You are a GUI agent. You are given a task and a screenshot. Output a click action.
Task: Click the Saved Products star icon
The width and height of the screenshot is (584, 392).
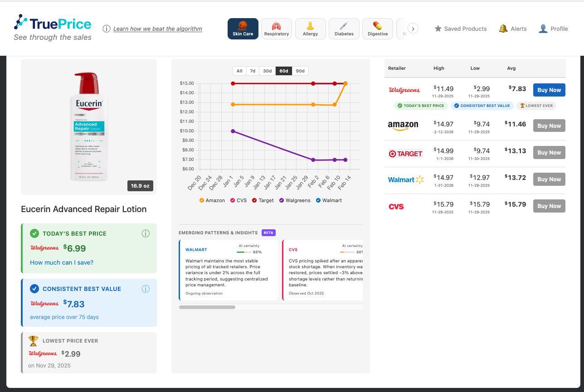coord(438,29)
